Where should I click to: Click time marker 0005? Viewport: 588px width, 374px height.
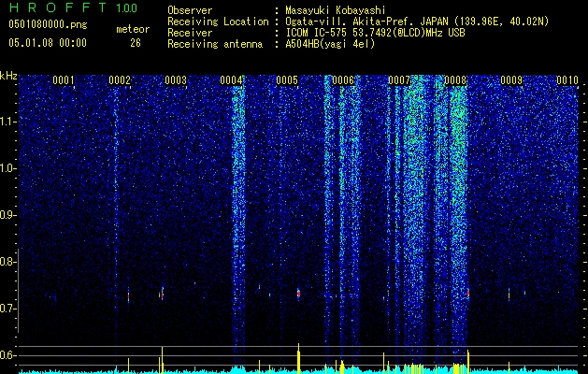click(x=287, y=80)
